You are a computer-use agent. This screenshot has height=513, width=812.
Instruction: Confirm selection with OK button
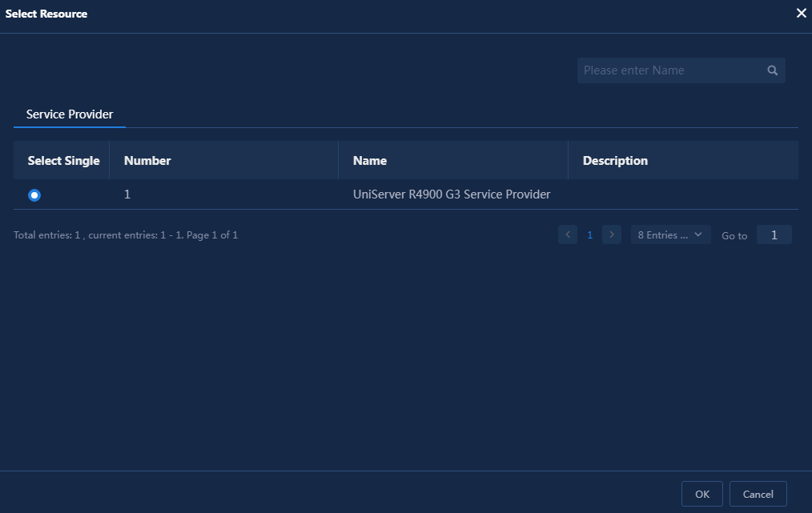pyautogui.click(x=701, y=494)
